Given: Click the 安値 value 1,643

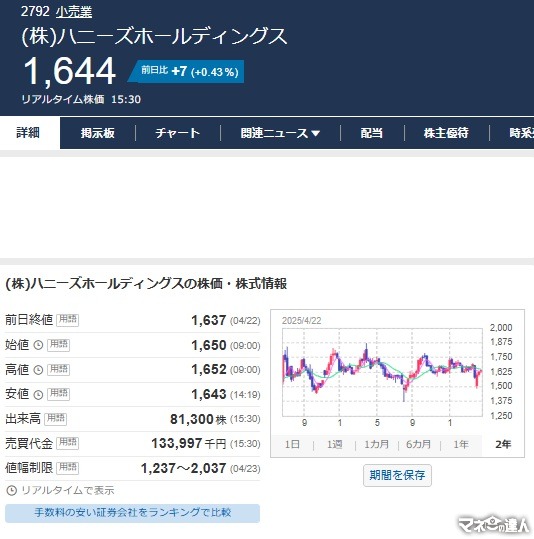Looking at the screenshot, I should point(209,394).
